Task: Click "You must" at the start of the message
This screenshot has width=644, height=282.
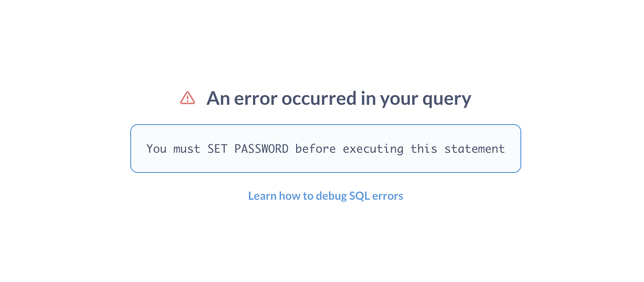Action: (173, 149)
